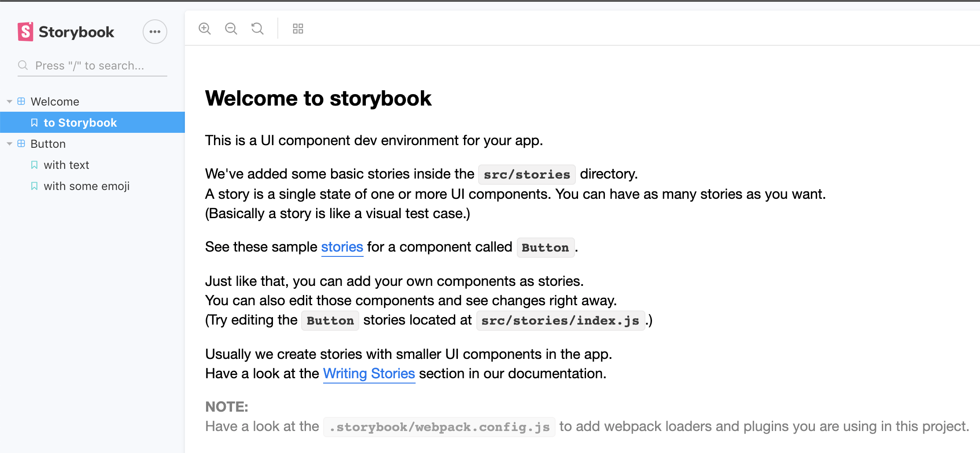Image resolution: width=980 pixels, height=453 pixels.
Task: Click bookmark icon beside 'to Storybook'
Action: [x=34, y=123]
